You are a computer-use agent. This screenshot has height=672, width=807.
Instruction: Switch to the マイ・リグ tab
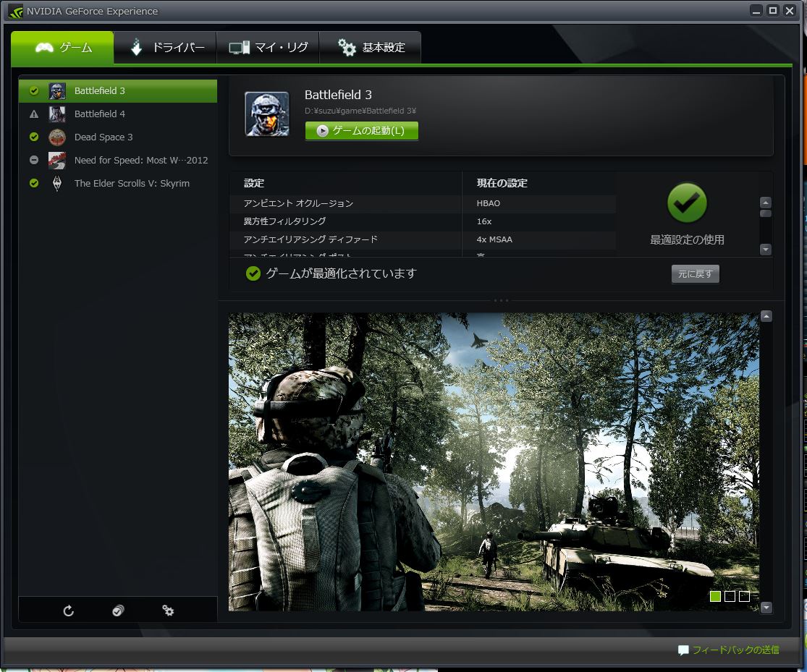(x=268, y=48)
